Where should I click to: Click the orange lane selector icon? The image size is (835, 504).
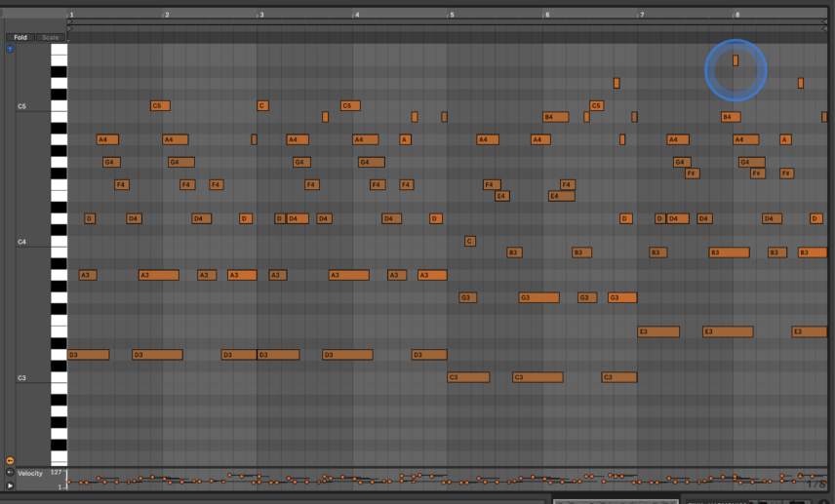(x=10, y=460)
